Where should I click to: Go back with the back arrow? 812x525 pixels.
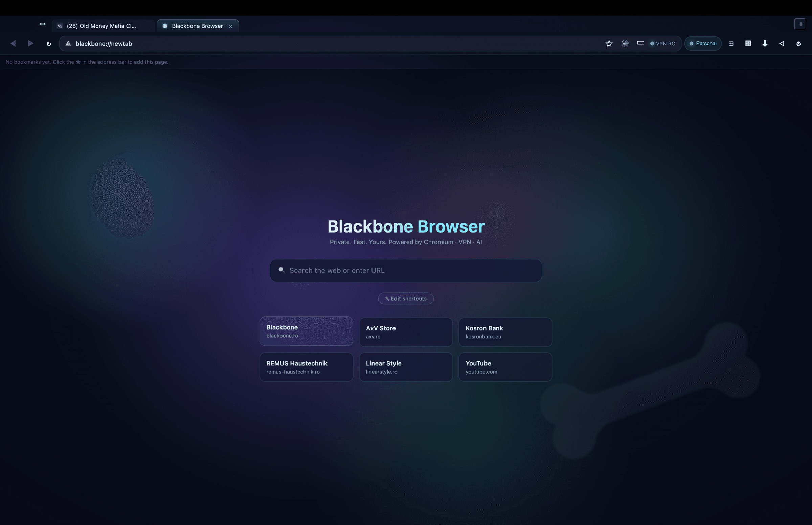click(13, 43)
